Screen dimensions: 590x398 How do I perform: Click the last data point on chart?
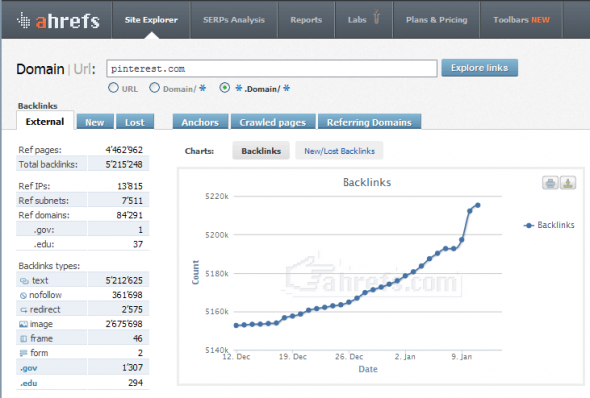[478, 205]
